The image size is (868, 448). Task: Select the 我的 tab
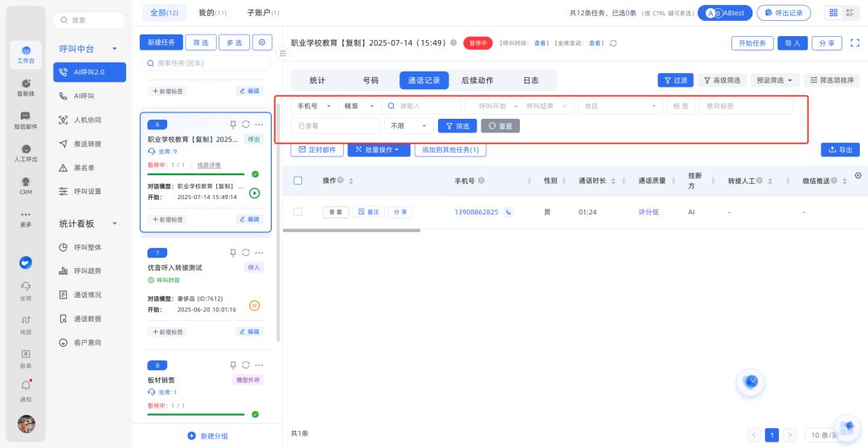point(211,13)
